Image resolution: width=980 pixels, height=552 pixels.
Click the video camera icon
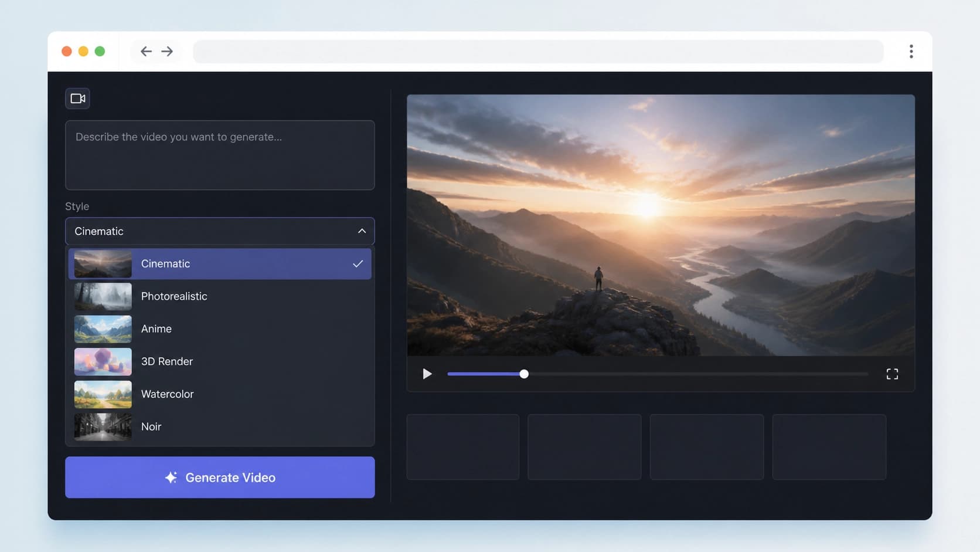pos(78,99)
